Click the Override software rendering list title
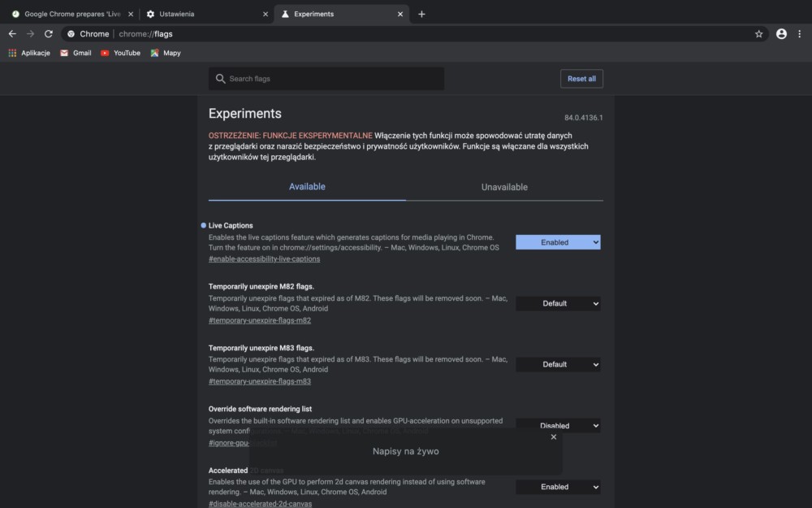812x508 pixels. pyautogui.click(x=260, y=409)
